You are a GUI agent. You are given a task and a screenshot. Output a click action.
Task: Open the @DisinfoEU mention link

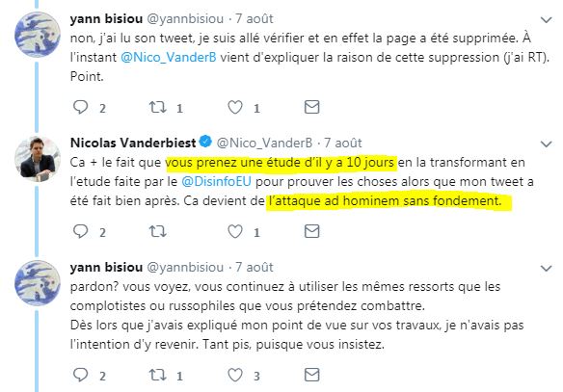click(x=216, y=181)
